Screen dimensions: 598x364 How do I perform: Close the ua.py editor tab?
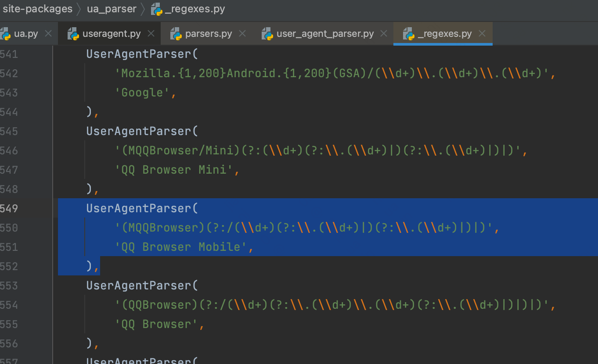[49, 34]
